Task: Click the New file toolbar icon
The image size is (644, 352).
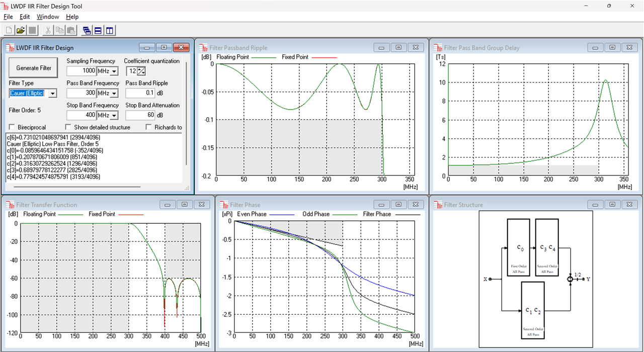Action: pyautogui.click(x=9, y=30)
